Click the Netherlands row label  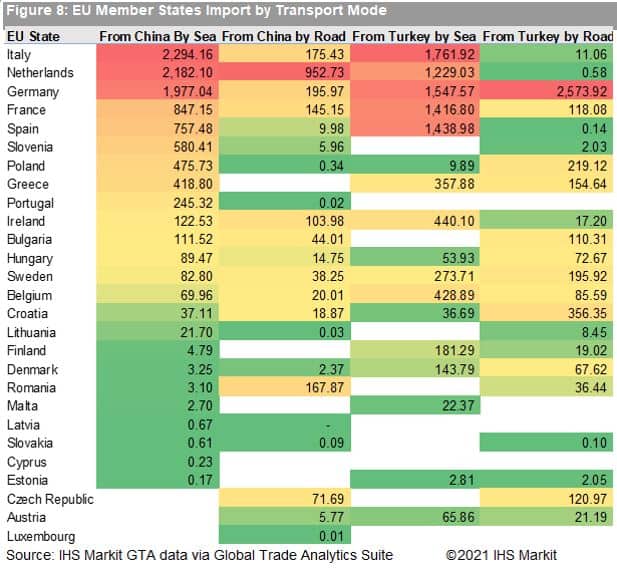(40, 73)
